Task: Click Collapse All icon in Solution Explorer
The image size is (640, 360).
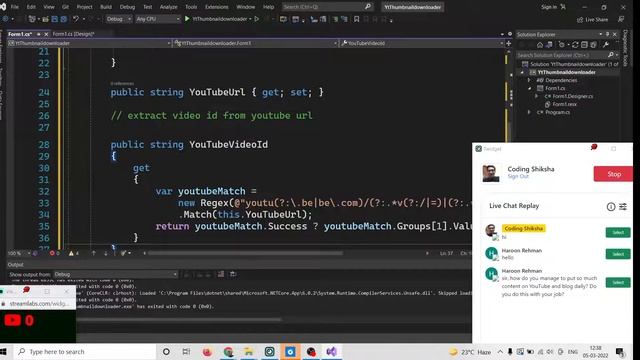Action: click(x=584, y=45)
